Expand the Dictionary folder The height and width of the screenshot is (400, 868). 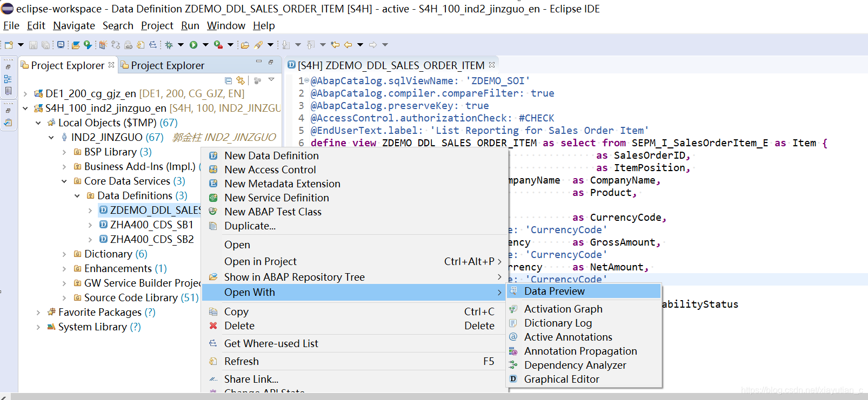[x=64, y=254]
